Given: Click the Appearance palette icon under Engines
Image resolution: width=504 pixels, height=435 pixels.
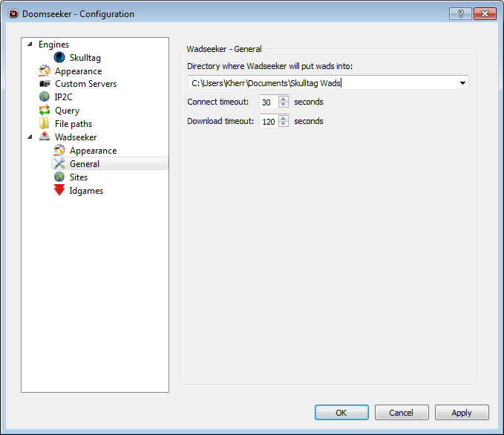Looking at the screenshot, I should (x=45, y=71).
